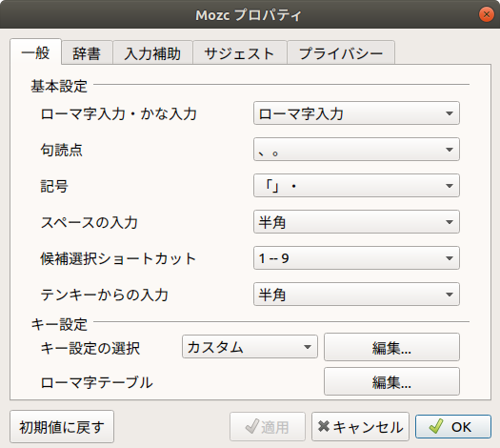Open the 入力補助 tab
Image resolution: width=500 pixels, height=448 pixels.
click(x=152, y=53)
